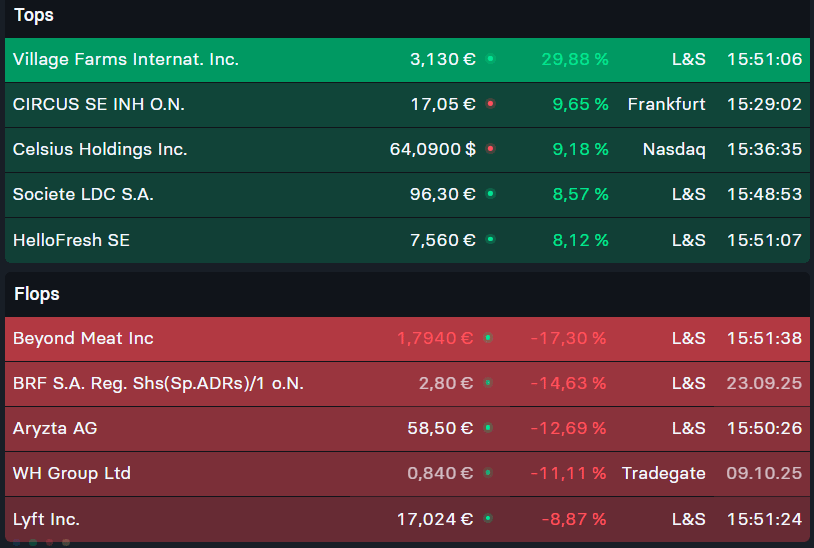Click green status dot next to 7,560 €
This screenshot has height=548, width=814.
point(490,239)
